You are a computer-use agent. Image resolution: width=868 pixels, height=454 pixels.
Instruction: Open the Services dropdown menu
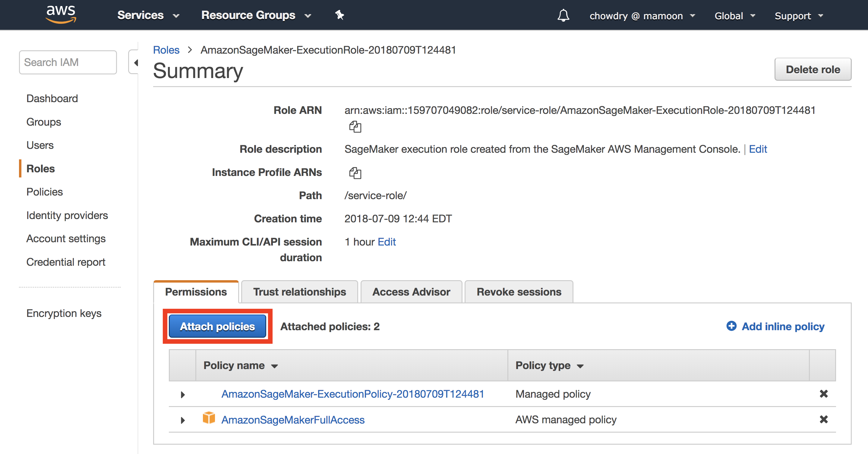[148, 15]
